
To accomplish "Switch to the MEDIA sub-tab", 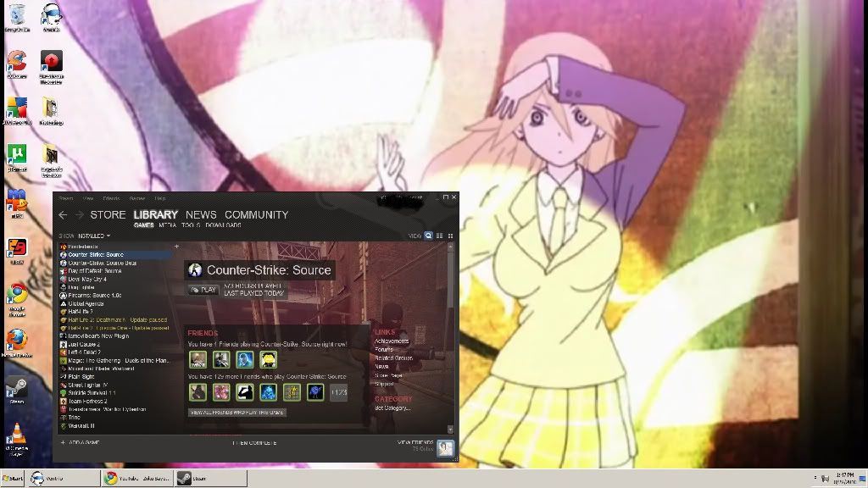I will (x=167, y=225).
